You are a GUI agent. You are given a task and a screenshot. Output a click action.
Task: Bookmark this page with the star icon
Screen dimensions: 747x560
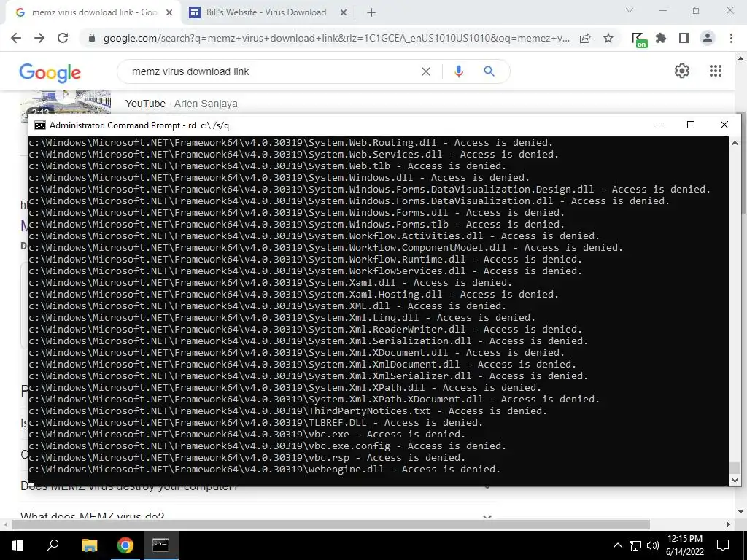pos(608,38)
